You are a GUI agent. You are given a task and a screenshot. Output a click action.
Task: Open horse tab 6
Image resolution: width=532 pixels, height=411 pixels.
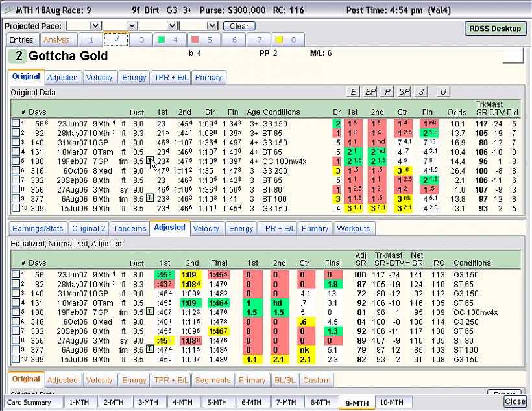(234, 40)
